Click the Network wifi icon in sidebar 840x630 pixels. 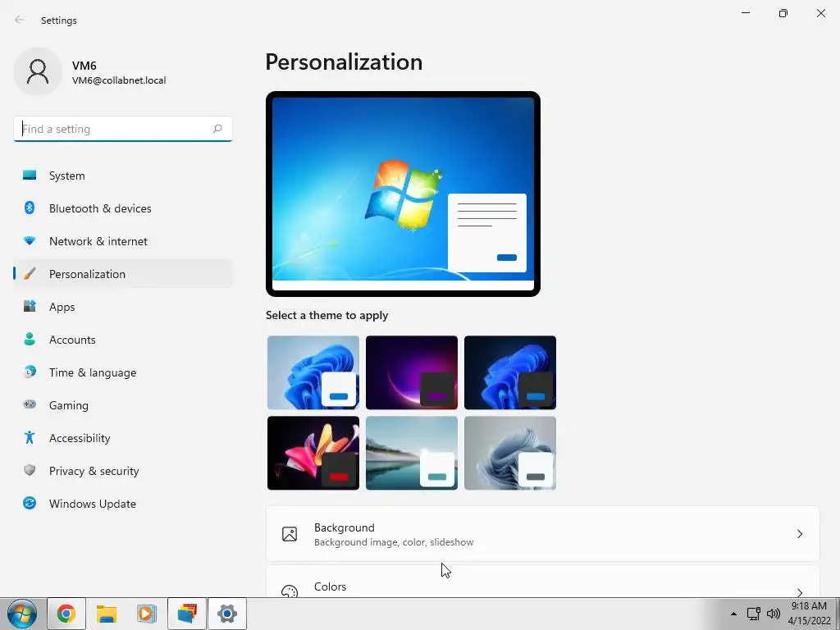coord(30,241)
